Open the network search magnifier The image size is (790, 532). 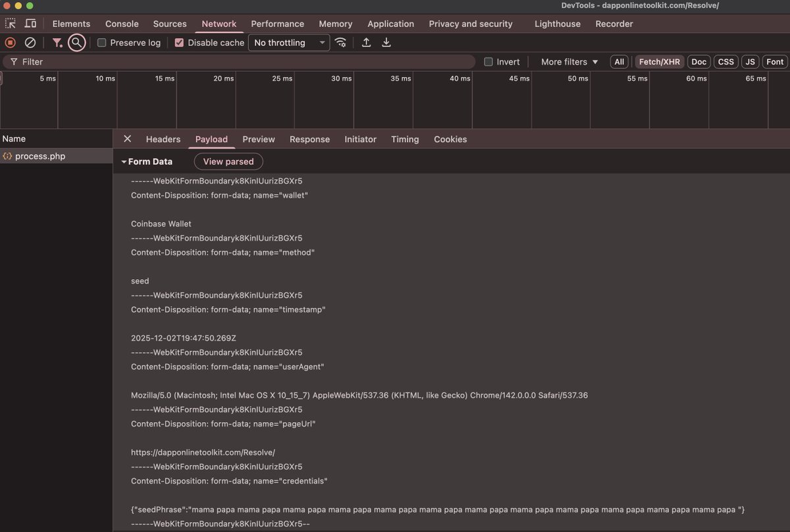[77, 43]
